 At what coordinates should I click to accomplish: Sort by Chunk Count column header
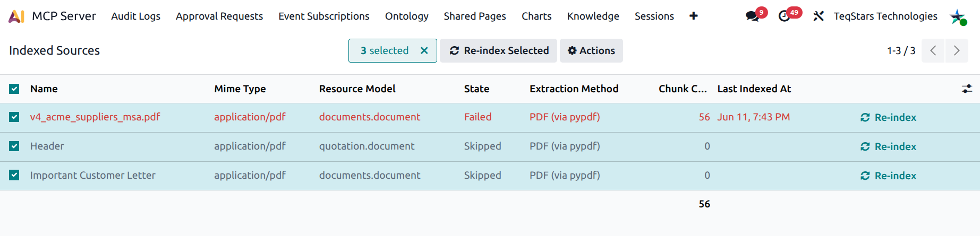pyautogui.click(x=683, y=89)
